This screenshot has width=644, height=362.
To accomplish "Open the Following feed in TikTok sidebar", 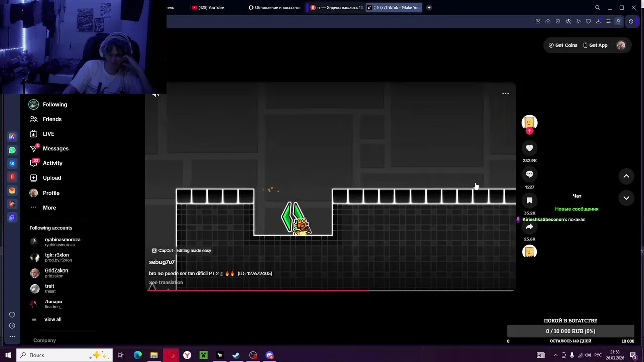I will [x=48, y=105].
